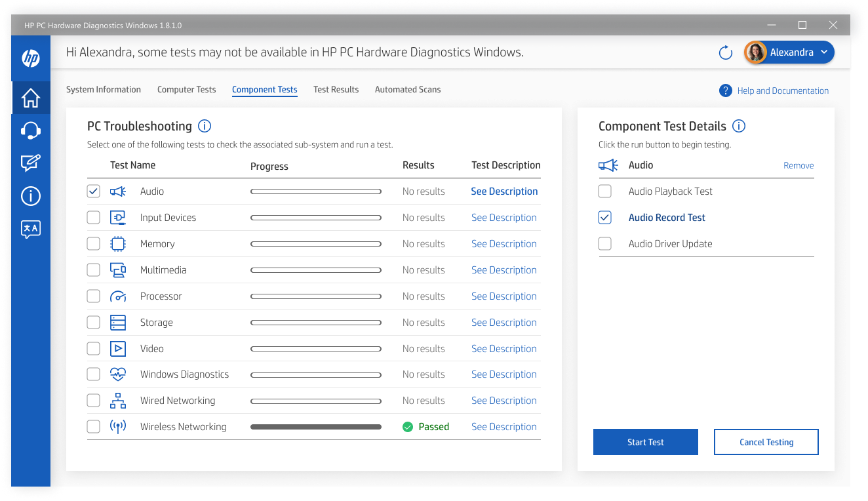Click the Help question mark icon
868x501 pixels.
click(725, 90)
